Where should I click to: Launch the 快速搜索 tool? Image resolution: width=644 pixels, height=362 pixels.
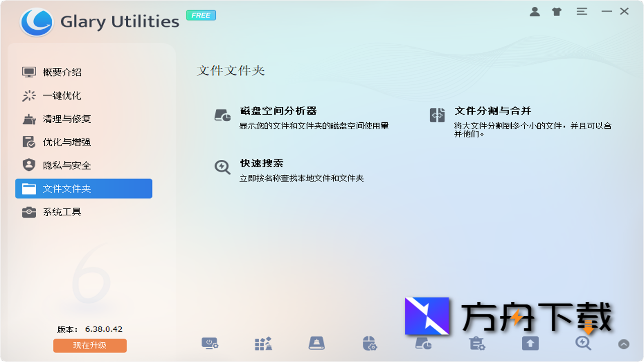[262, 163]
